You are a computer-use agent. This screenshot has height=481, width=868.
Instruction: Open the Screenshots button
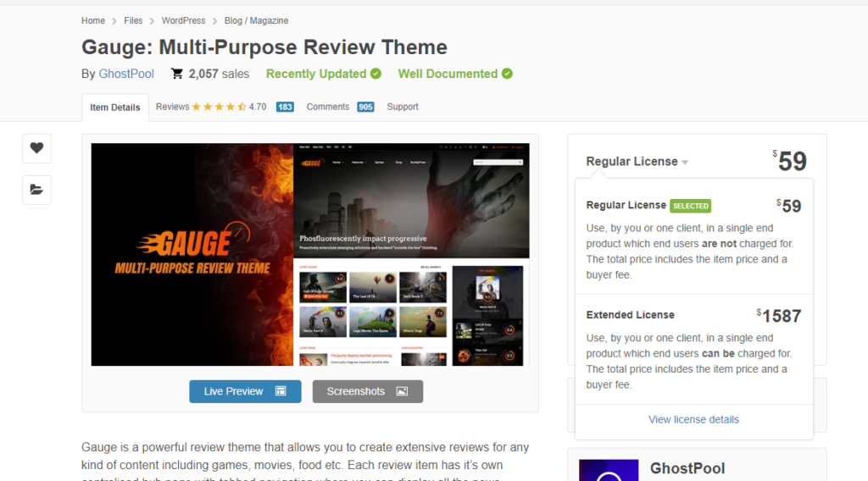tap(367, 391)
